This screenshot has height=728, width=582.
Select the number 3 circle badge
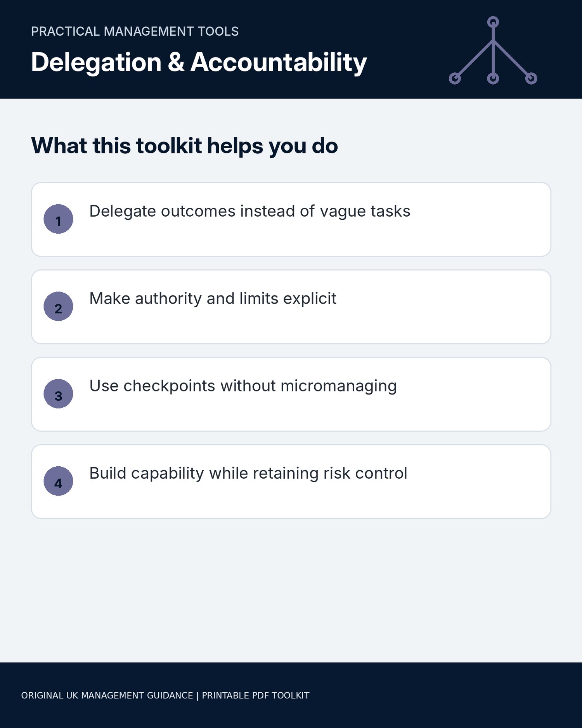58,394
